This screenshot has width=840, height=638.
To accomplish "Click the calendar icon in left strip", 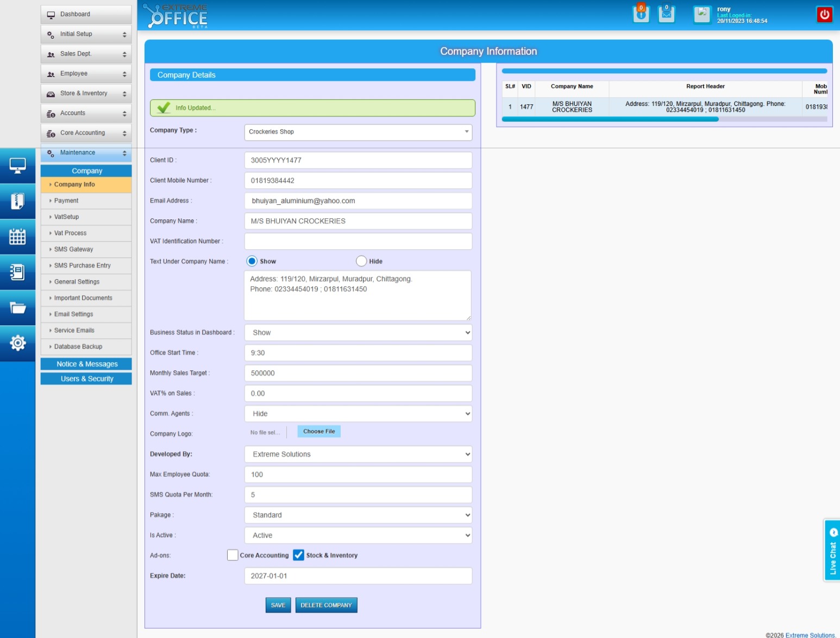I will tap(17, 237).
